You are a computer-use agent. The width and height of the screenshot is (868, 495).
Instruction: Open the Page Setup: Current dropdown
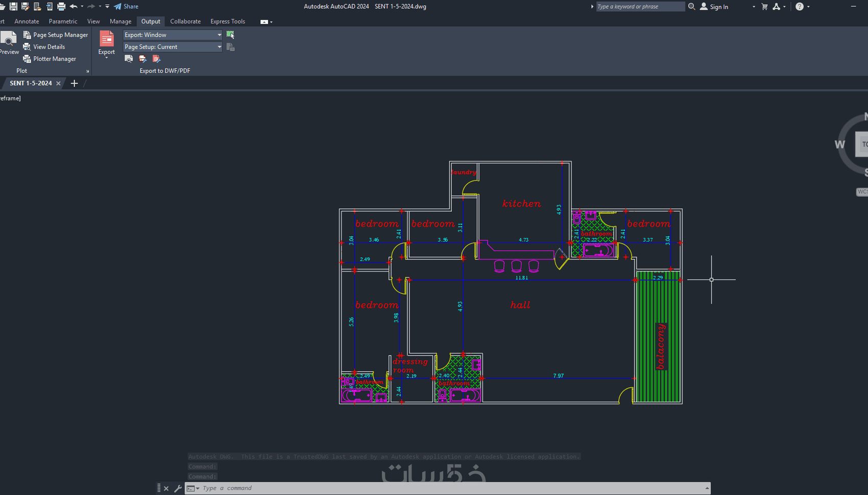point(173,47)
